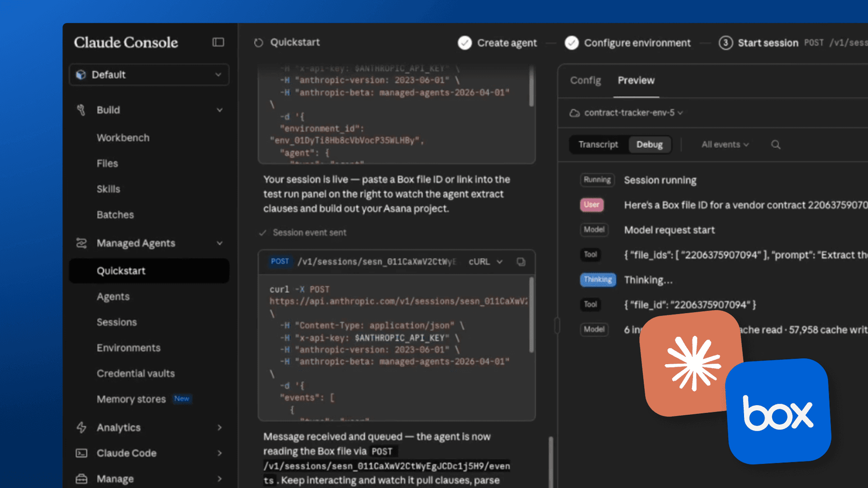Screen dimensions: 868x488
Task: Click the Create agent checkmark icon
Action: pos(465,43)
